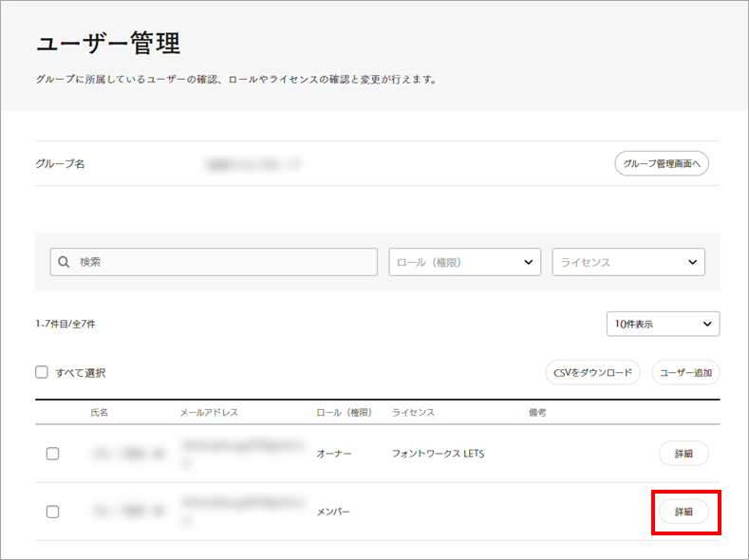
Task: Click the ライセンス table column header
Action: [413, 413]
